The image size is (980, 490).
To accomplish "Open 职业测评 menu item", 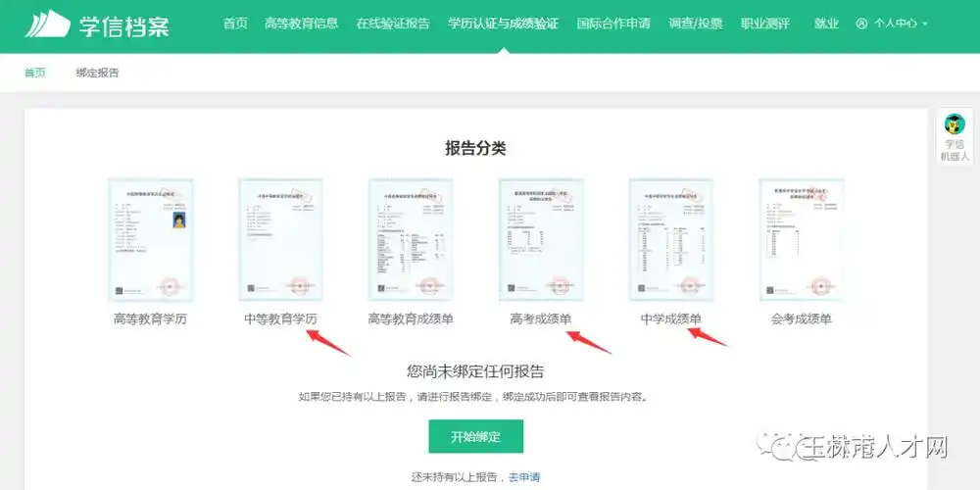I will [x=765, y=24].
